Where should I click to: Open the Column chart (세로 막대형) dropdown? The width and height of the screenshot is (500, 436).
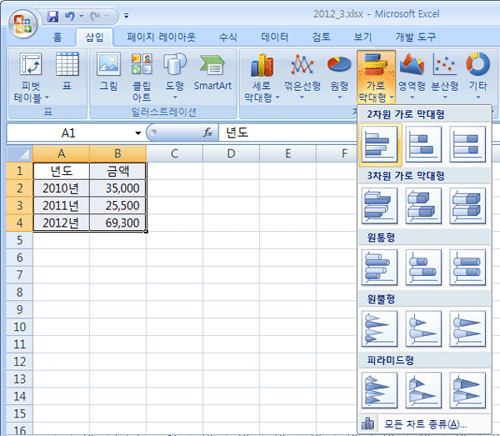262,77
